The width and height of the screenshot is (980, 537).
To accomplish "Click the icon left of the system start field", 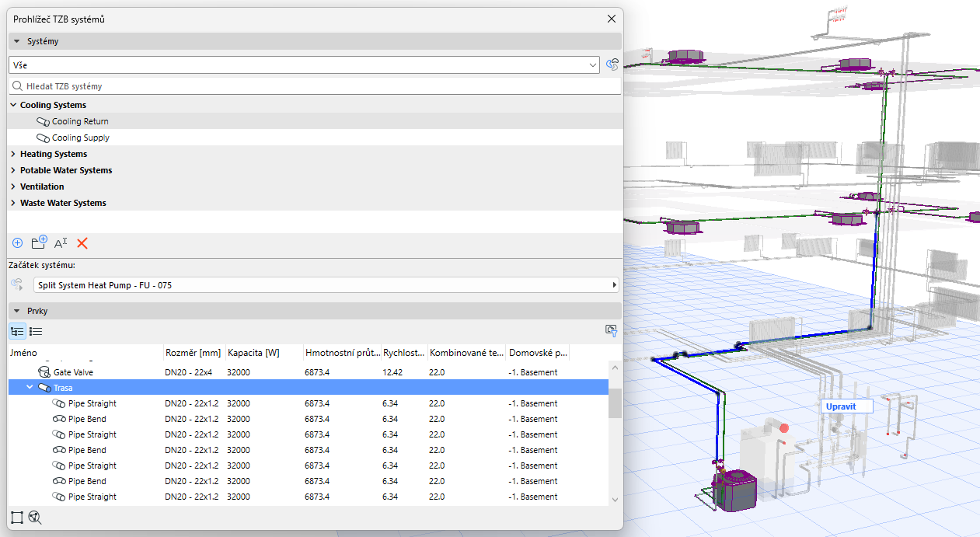I will 18,285.
